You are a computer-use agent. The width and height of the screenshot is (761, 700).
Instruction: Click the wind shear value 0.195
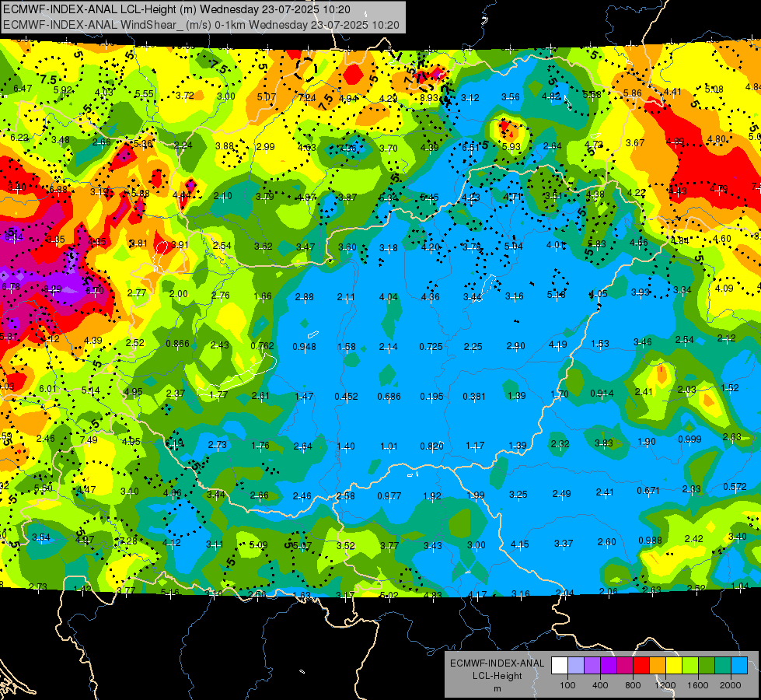coord(431,397)
